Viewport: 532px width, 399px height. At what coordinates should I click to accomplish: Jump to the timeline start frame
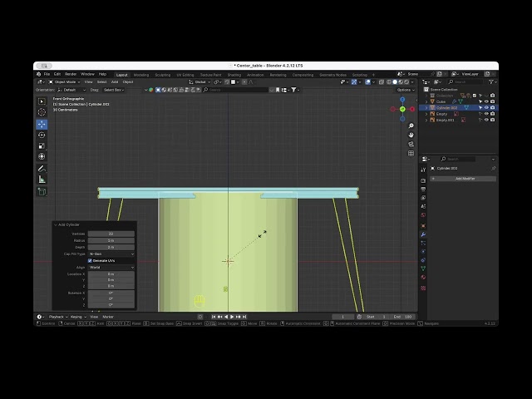214,317
